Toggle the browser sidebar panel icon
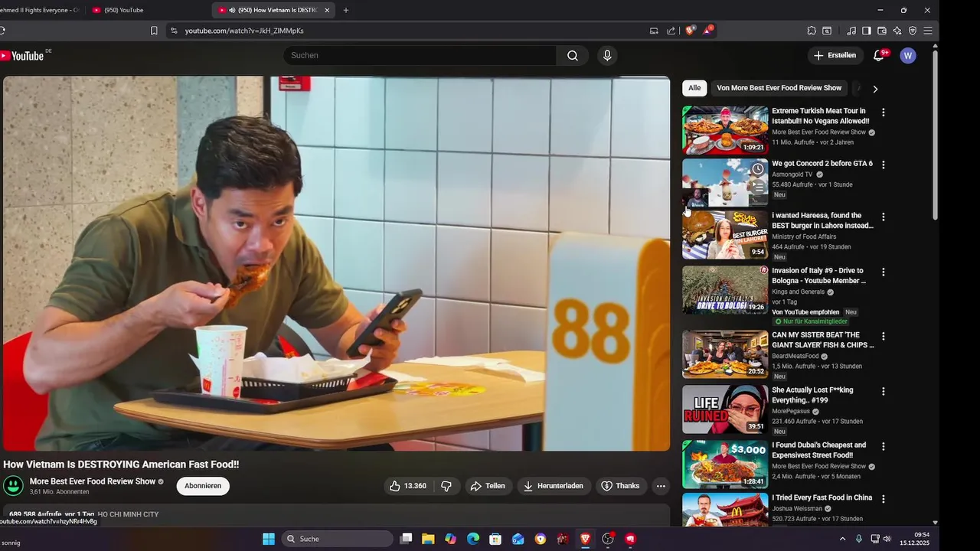This screenshot has height=551, width=980. click(x=867, y=31)
